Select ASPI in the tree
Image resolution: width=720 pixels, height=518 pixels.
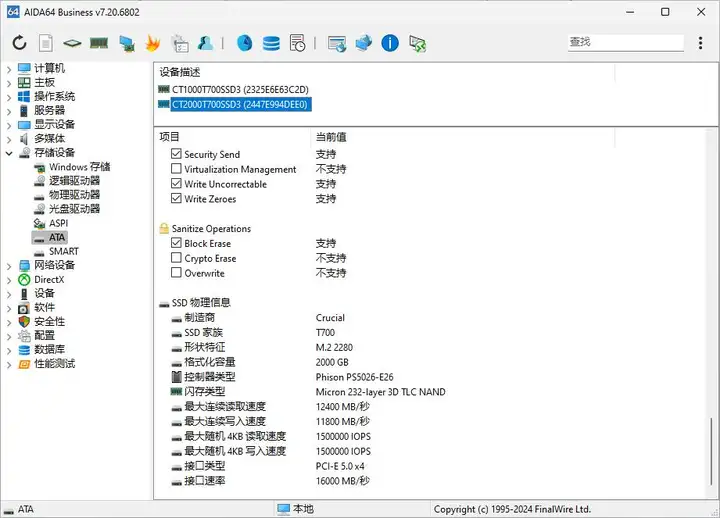point(58,223)
